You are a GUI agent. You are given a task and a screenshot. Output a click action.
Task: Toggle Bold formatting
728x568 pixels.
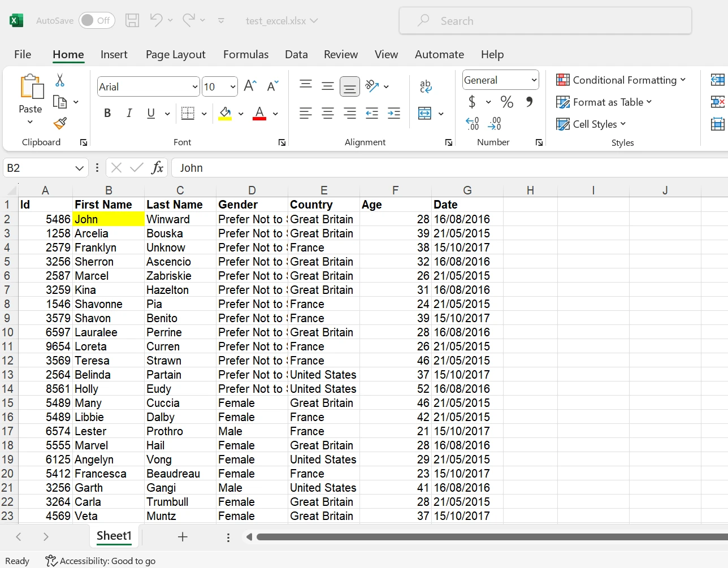pyautogui.click(x=107, y=114)
